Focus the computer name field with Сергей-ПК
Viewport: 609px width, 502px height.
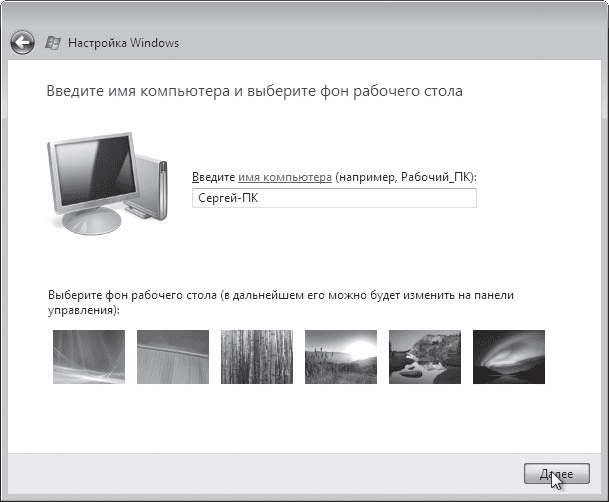click(x=333, y=198)
